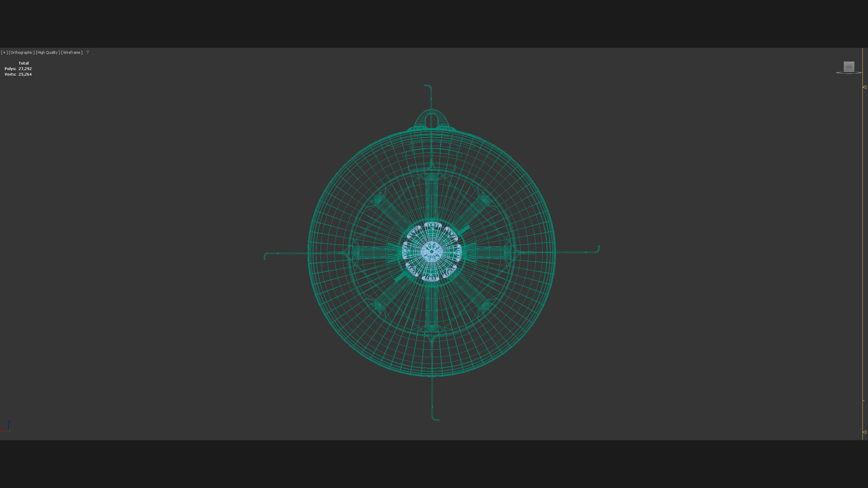
Task: Click the viewport filter funnel icon
Action: 88,52
